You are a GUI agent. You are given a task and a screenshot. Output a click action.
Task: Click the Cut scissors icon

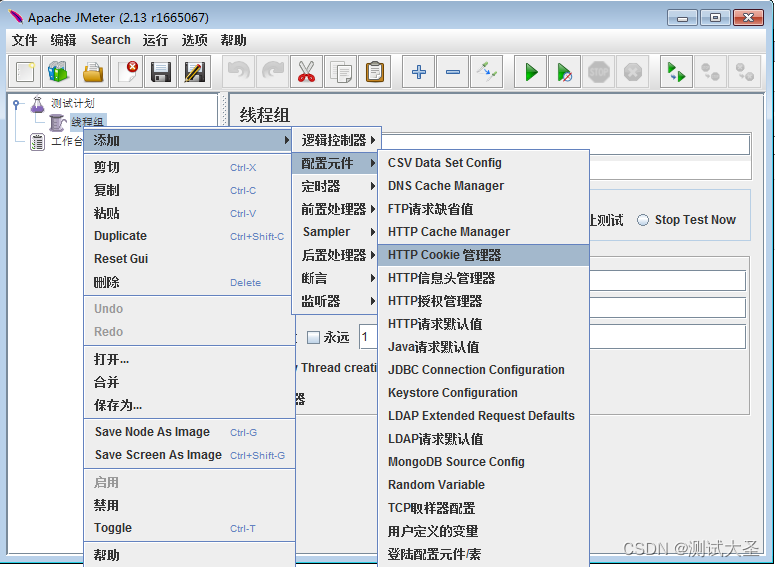[306, 72]
